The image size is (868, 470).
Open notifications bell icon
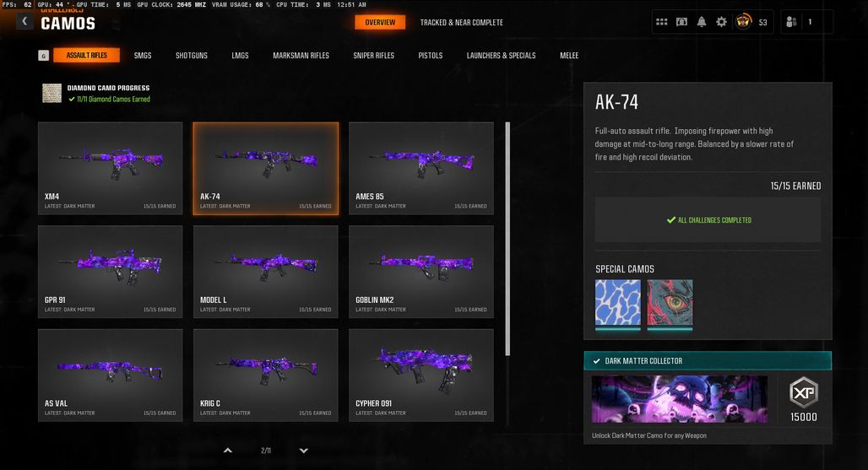pyautogui.click(x=702, y=22)
